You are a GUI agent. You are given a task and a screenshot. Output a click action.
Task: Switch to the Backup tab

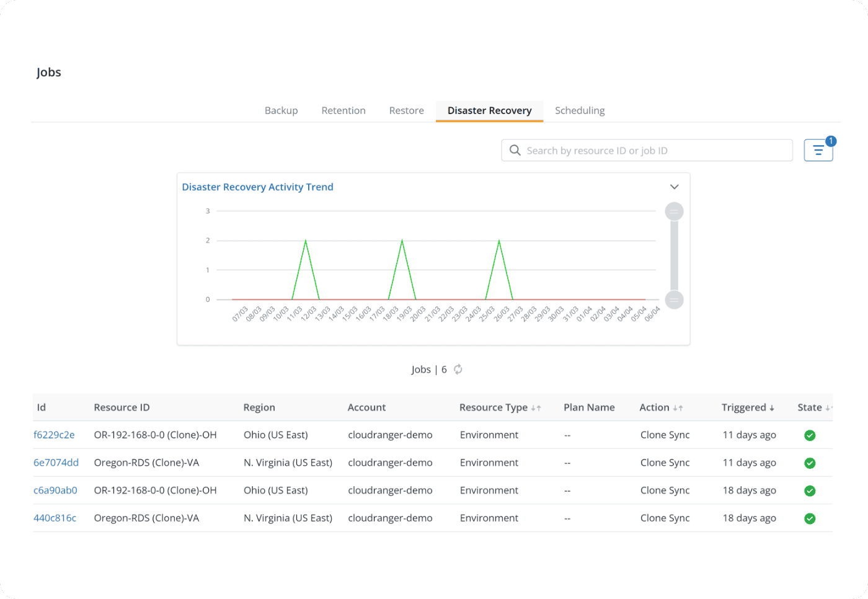[x=281, y=110]
